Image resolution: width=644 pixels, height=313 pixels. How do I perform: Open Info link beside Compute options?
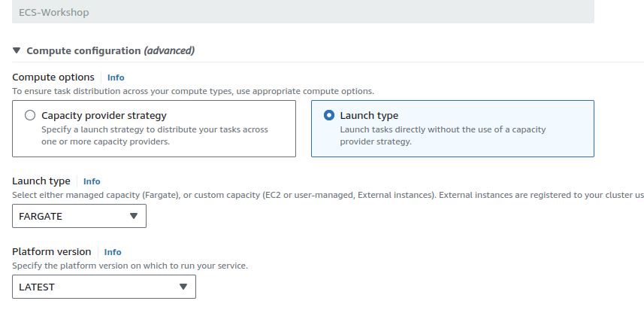tap(116, 77)
